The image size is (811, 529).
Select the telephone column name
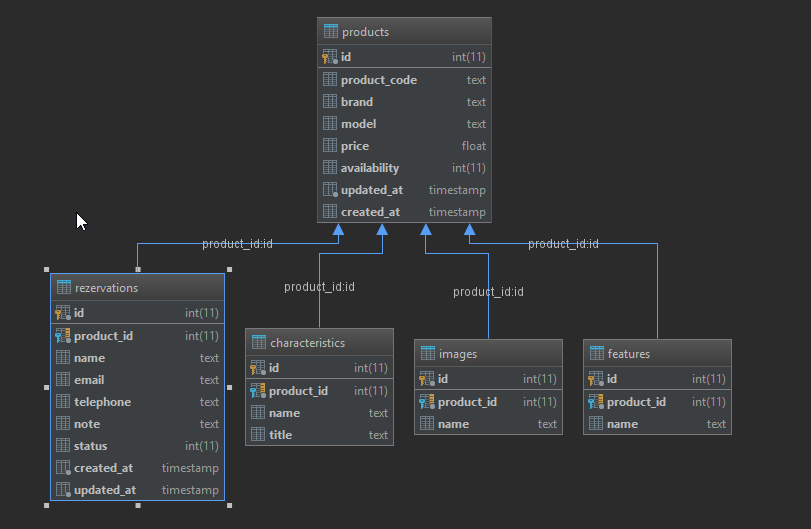click(x=102, y=402)
